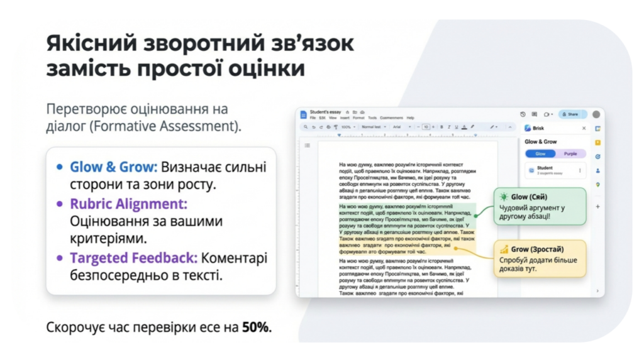Click the search magnifier in toolbar
Screen dimensions: 644x362
(x=306, y=127)
